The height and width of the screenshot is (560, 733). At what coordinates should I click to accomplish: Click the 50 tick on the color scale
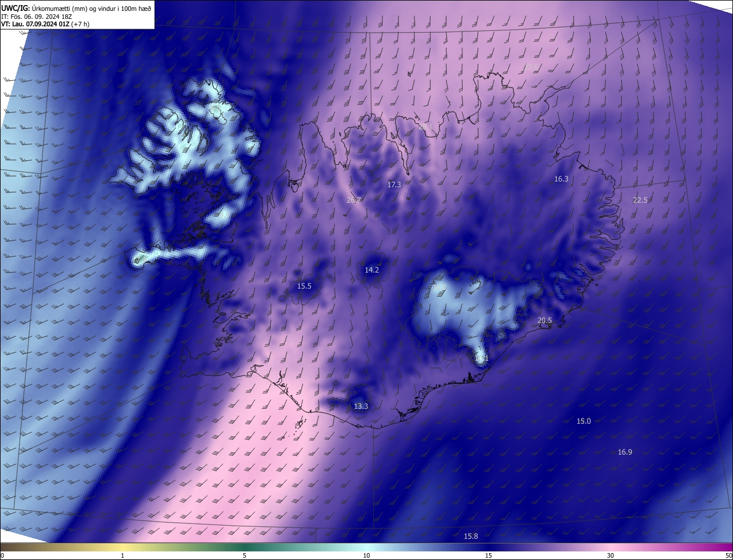click(728, 555)
